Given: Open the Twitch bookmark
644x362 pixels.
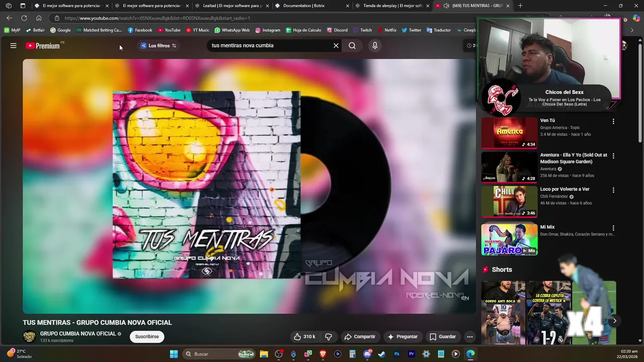Looking at the screenshot, I should pos(362,30).
